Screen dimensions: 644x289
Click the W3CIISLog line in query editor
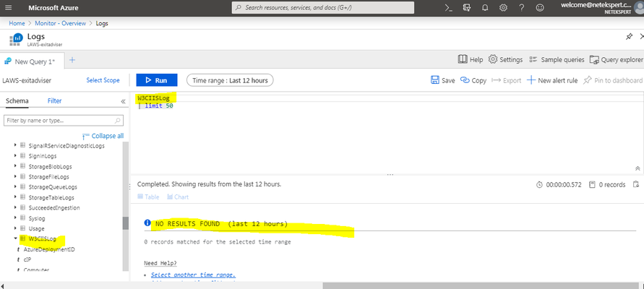pos(153,98)
